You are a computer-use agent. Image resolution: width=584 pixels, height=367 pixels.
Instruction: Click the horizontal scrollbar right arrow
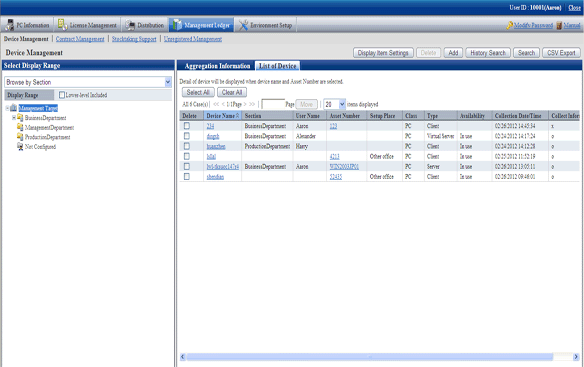coord(576,357)
